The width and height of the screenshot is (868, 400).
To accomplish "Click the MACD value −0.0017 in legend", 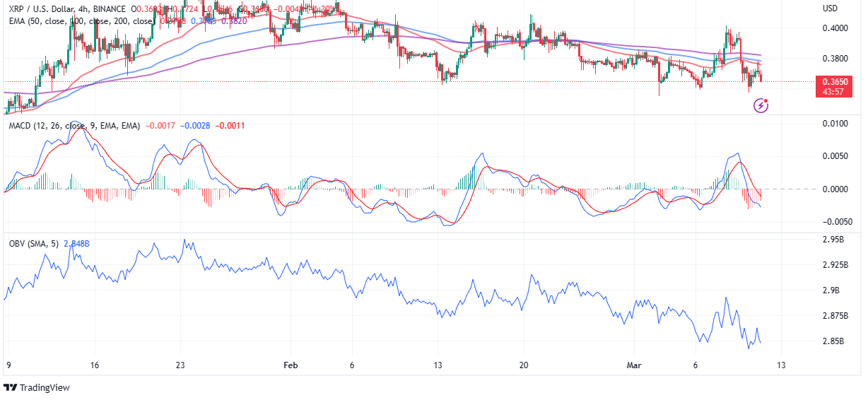I will coord(160,126).
